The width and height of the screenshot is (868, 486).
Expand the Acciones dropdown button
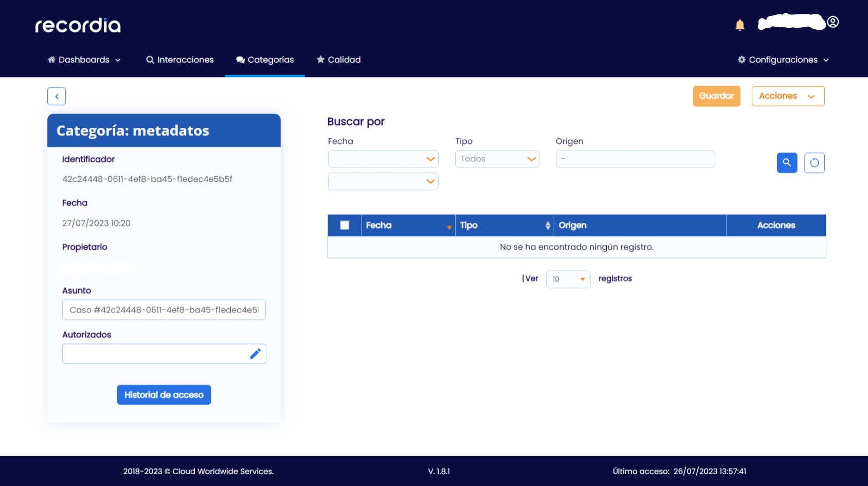pos(788,96)
